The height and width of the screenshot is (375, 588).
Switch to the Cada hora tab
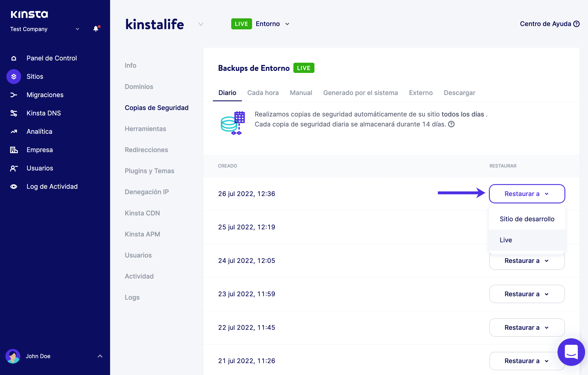(x=263, y=93)
